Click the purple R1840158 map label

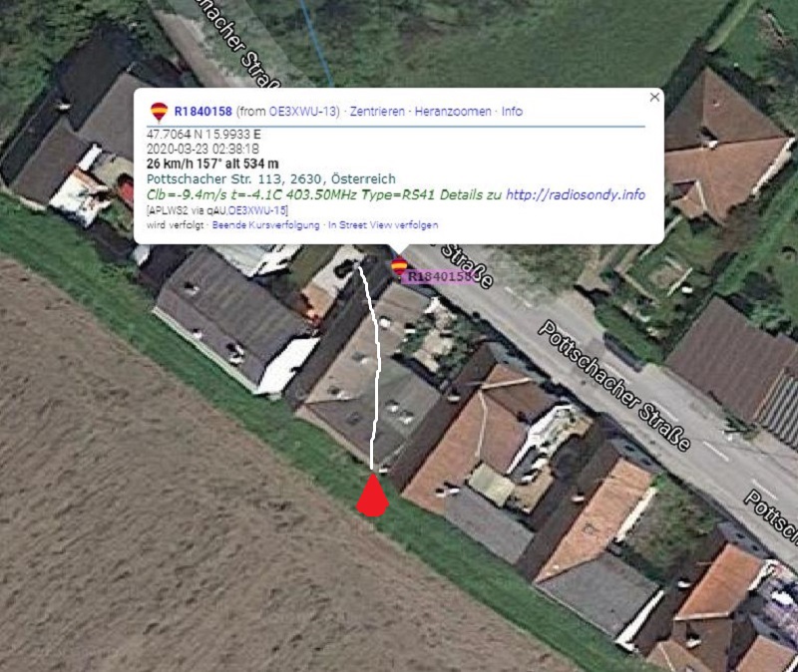pos(441,277)
